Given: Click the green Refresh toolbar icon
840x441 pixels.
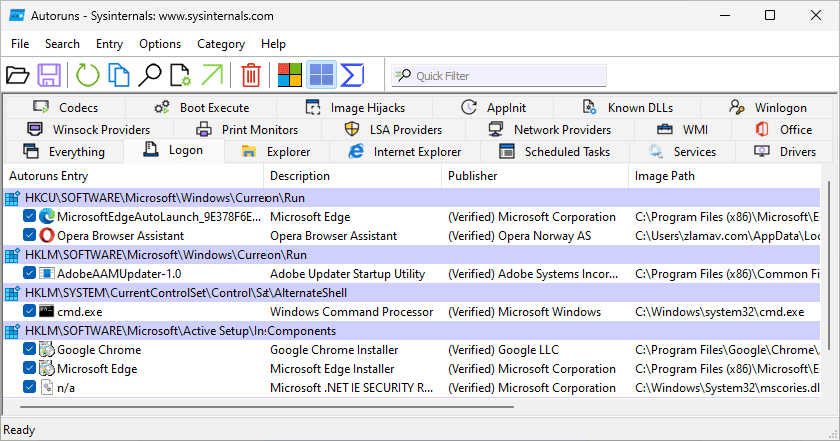Looking at the screenshot, I should pos(87,75).
